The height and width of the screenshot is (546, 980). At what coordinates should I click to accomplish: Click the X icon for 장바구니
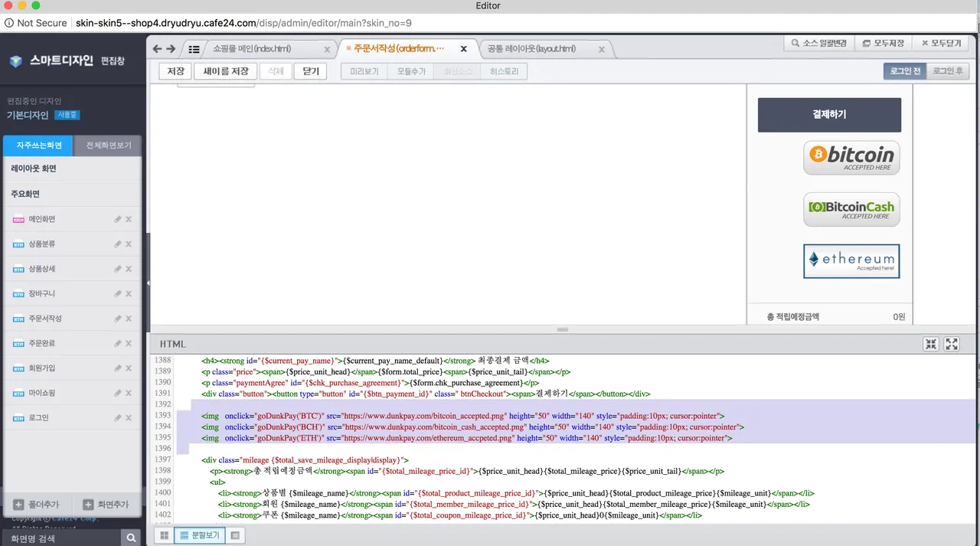[129, 293]
